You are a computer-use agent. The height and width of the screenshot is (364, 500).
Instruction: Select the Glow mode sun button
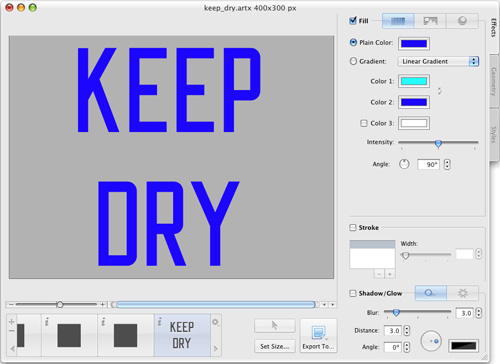coord(462,293)
